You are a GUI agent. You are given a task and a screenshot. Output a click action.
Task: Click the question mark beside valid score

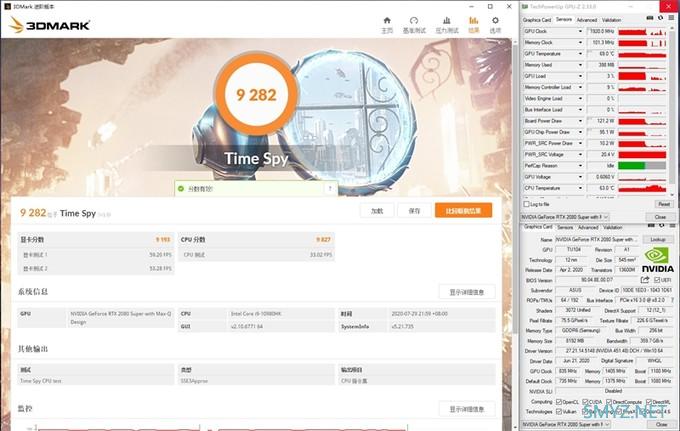(x=330, y=188)
